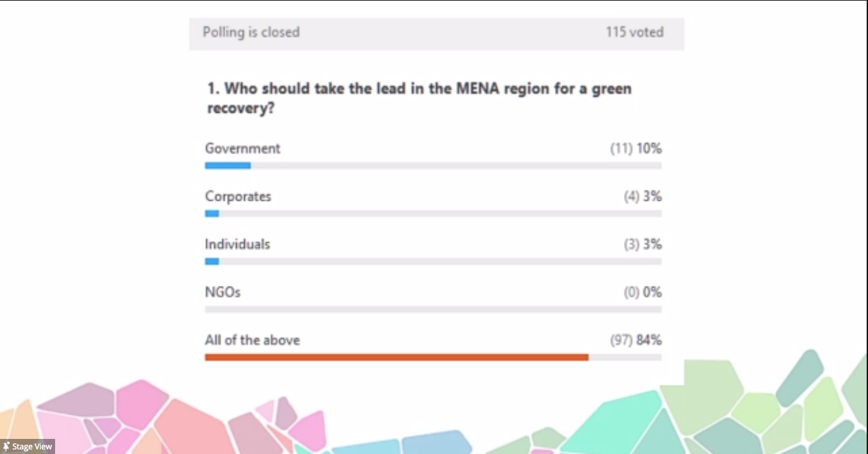The height and width of the screenshot is (454, 868).
Task: Click the Government (11) 10% result
Action: (636, 149)
